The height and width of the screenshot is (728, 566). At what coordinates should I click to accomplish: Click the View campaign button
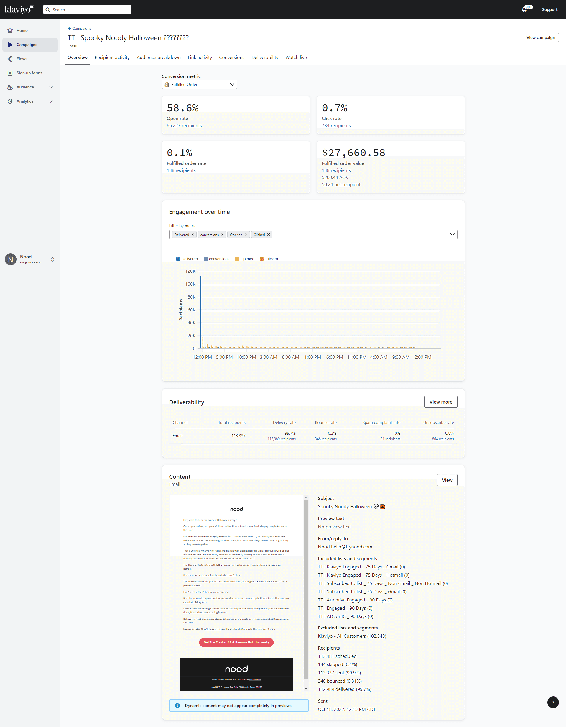(540, 38)
